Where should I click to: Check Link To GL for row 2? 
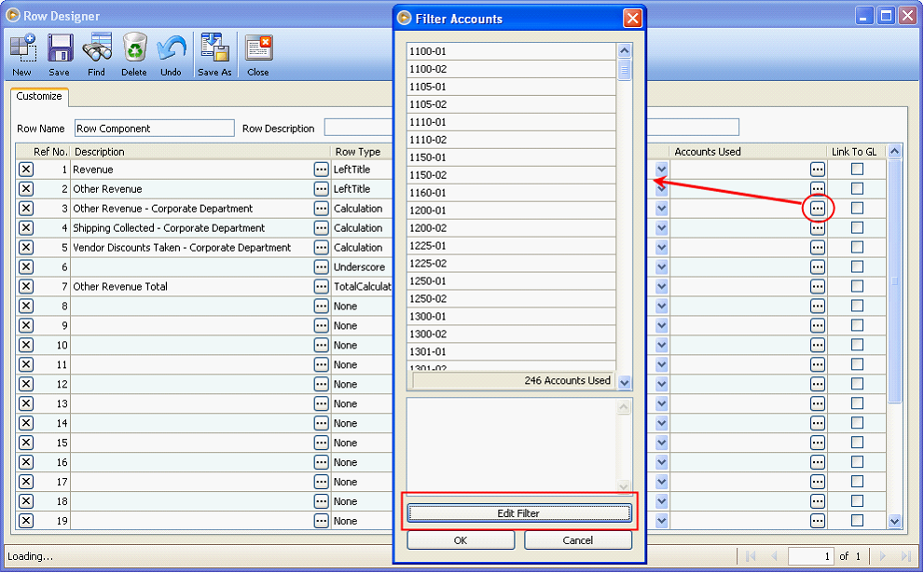[x=858, y=188]
